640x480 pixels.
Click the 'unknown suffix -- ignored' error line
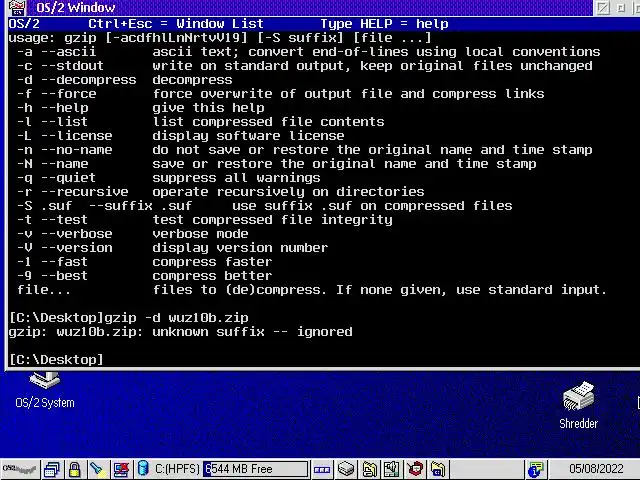180,331
